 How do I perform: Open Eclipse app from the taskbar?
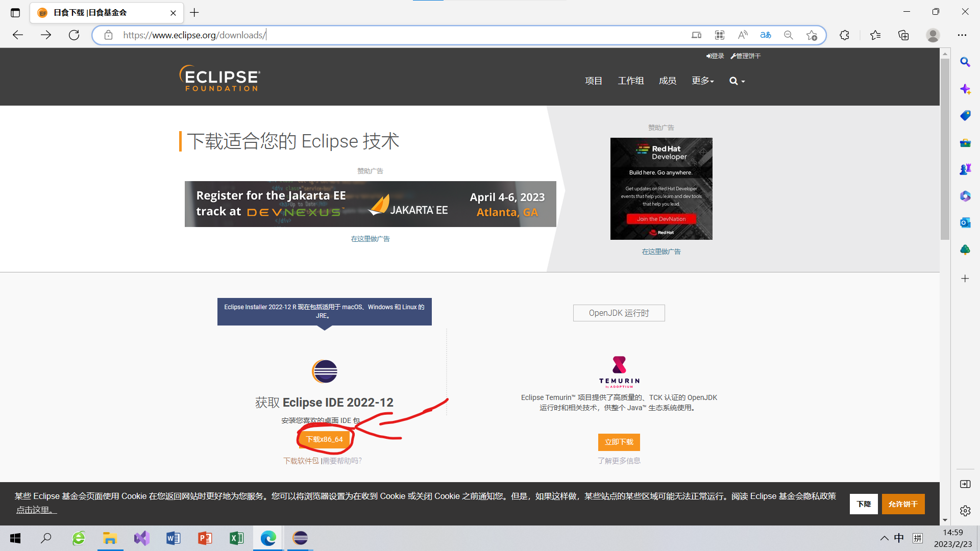300,538
